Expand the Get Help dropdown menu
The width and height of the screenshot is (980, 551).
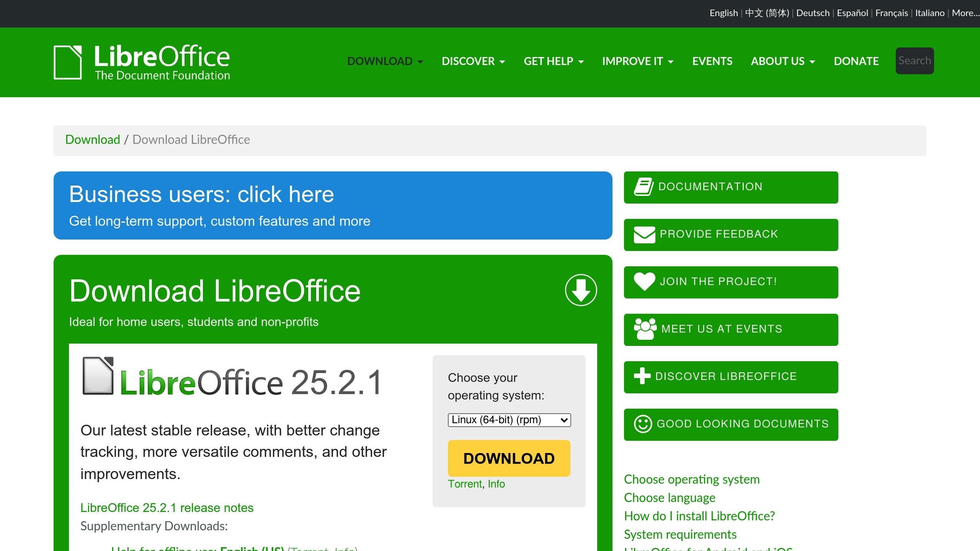(554, 61)
